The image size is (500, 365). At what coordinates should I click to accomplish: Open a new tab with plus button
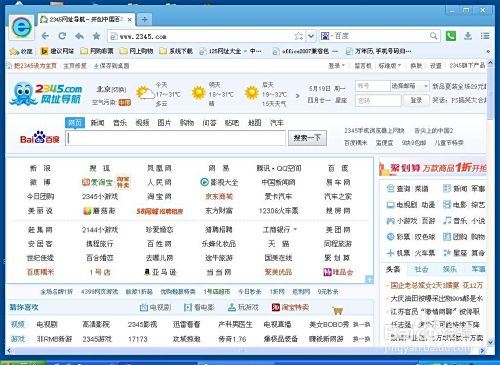point(144,19)
